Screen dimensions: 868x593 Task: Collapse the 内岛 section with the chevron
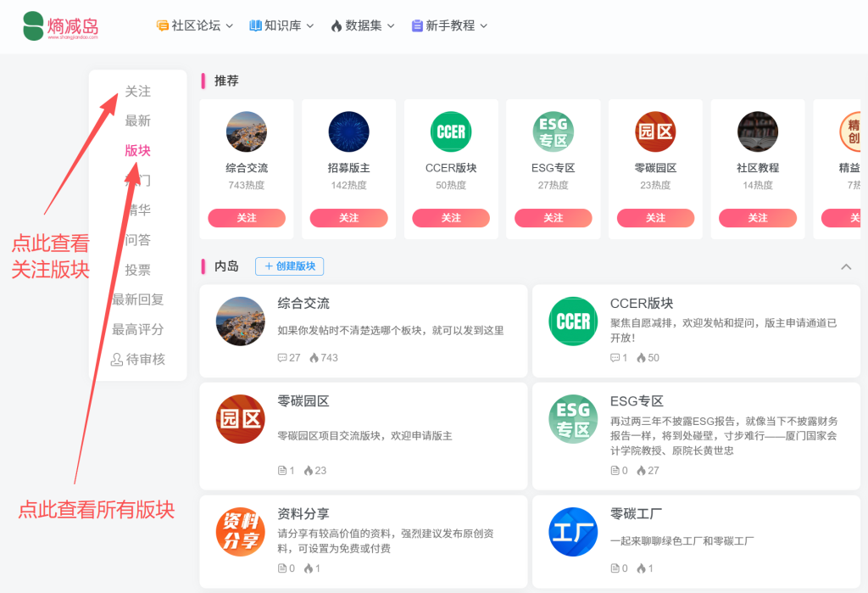(846, 266)
